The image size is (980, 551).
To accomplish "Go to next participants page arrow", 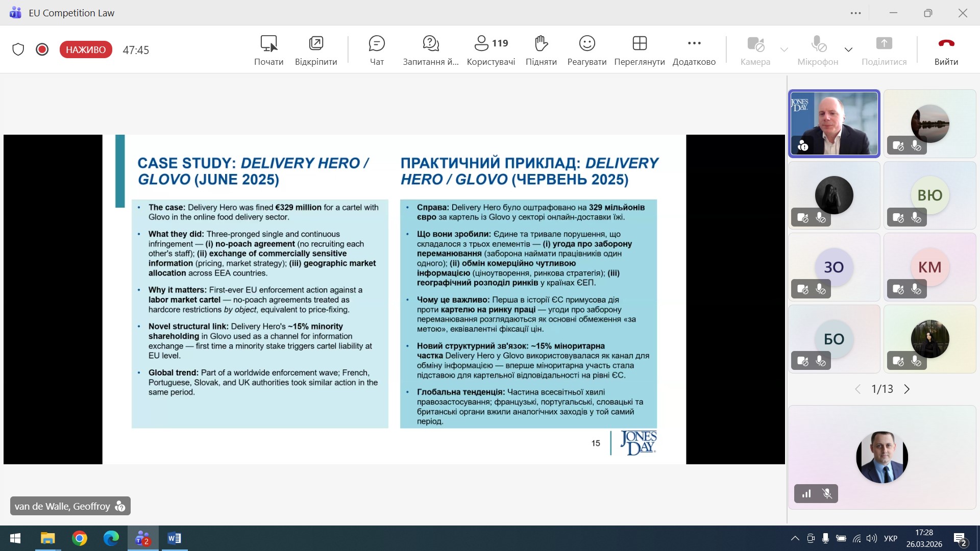I will click(907, 389).
